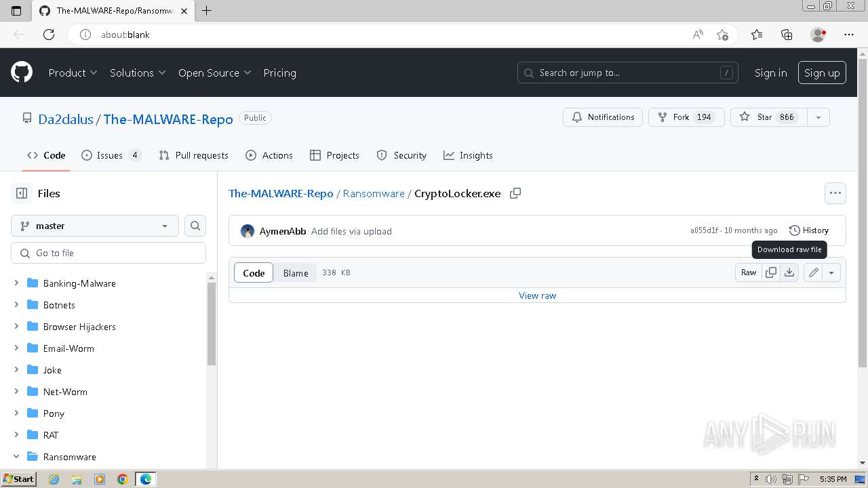Open Open Source navigation dropdown
This screenshot has width=868, height=488.
click(x=214, y=73)
